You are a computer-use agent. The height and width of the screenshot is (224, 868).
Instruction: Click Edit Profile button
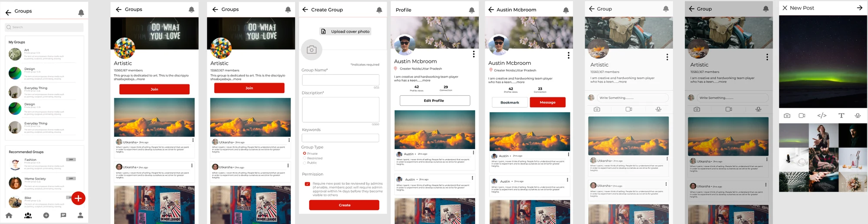pos(435,100)
